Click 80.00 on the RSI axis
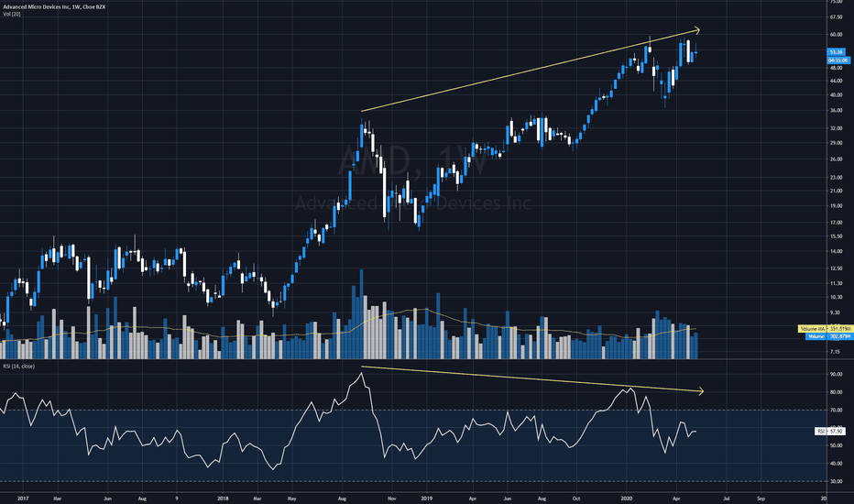Screen dimensions: 854x504 (x=836, y=392)
